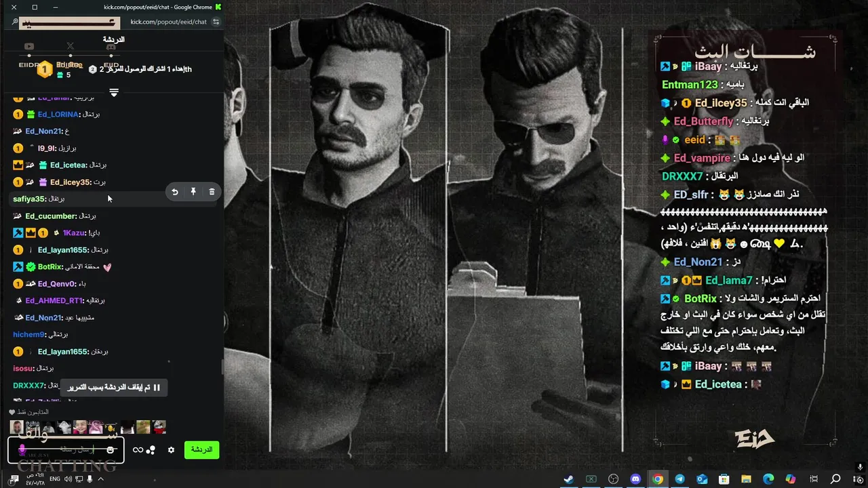Open File Explorer from the taskbar
Viewport: 868px width, 488px height.
[746, 479]
